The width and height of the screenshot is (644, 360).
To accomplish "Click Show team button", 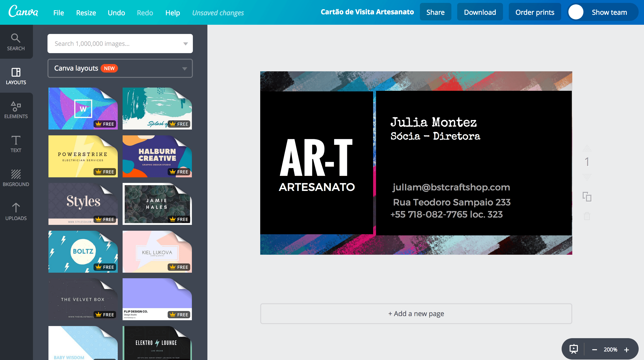I will click(x=603, y=12).
